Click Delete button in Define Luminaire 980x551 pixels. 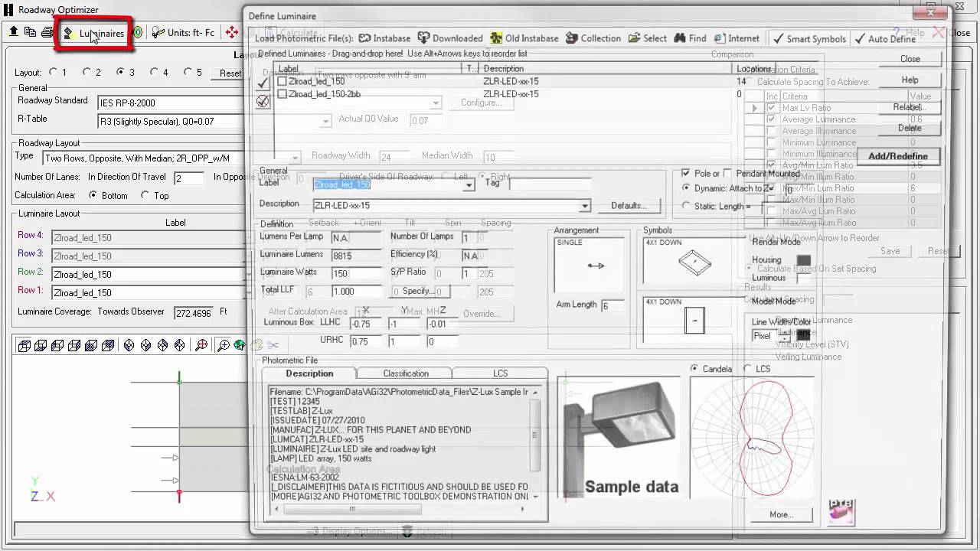coord(910,129)
